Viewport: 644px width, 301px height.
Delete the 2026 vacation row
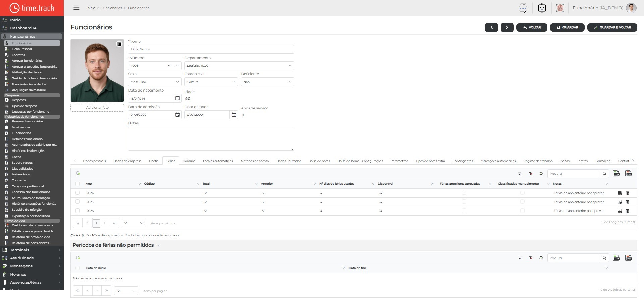[x=628, y=211]
